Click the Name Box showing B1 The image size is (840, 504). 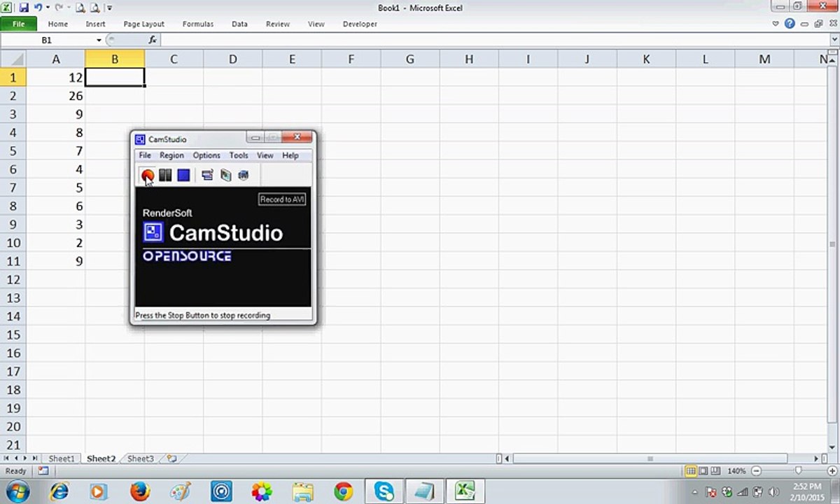pyautogui.click(x=48, y=41)
